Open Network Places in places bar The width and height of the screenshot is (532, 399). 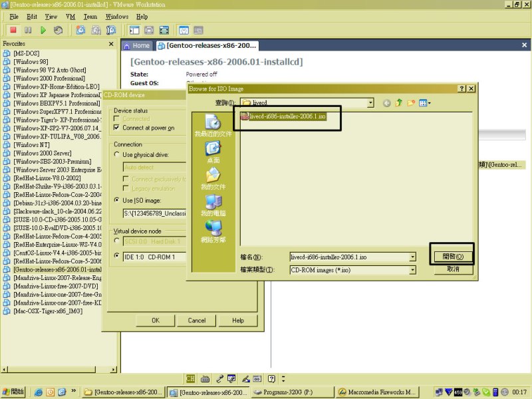pos(213,231)
